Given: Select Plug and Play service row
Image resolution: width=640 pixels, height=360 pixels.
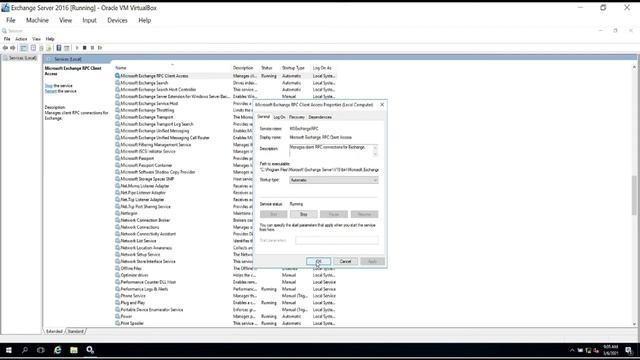Looking at the screenshot, I should tap(225, 303).
